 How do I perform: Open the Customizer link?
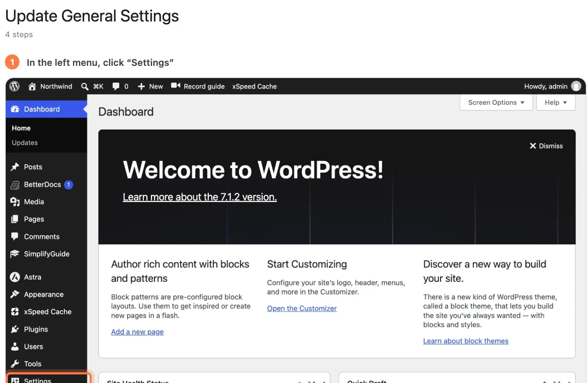click(302, 309)
